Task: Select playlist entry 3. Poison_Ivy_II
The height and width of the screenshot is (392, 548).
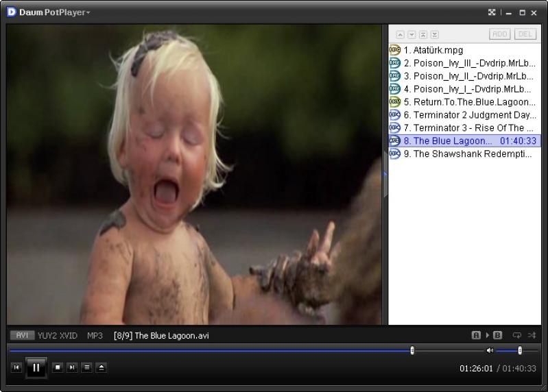Action: pos(465,76)
